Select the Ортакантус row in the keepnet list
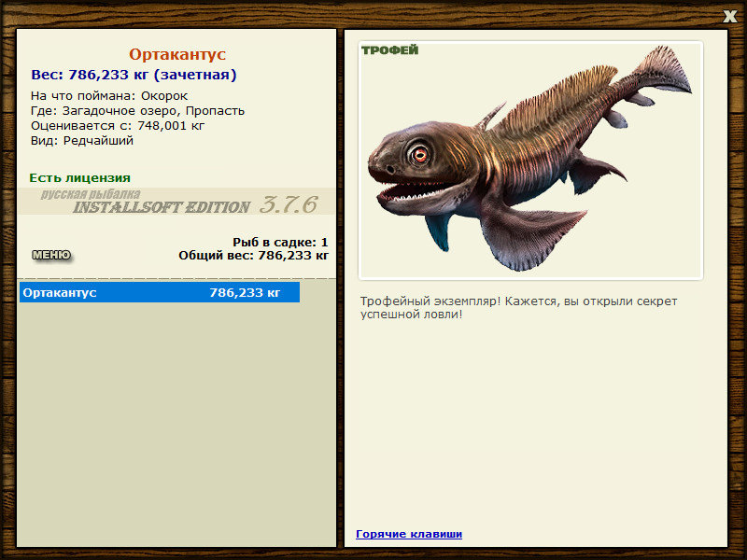The width and height of the screenshot is (747, 560). (160, 292)
